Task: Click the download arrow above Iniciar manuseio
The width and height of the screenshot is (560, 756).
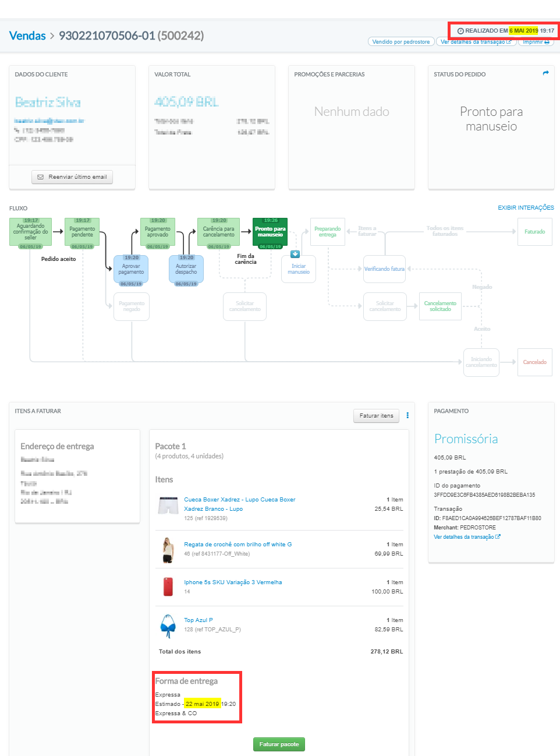Action: click(x=295, y=254)
